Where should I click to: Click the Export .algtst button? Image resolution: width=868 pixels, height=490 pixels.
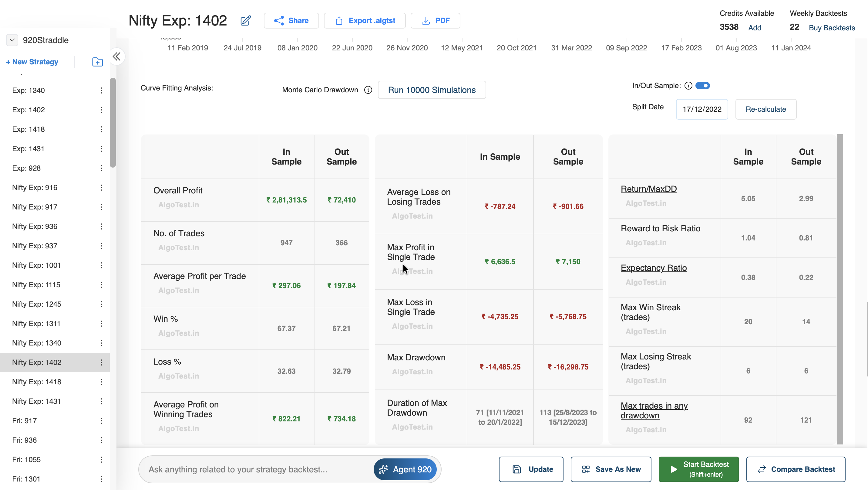click(365, 21)
